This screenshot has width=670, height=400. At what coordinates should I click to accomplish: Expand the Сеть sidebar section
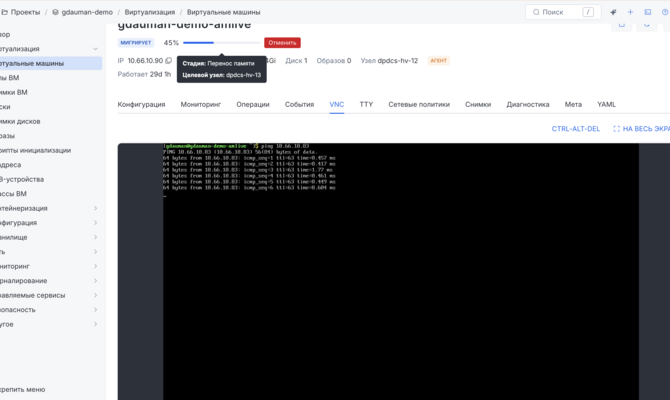95,252
